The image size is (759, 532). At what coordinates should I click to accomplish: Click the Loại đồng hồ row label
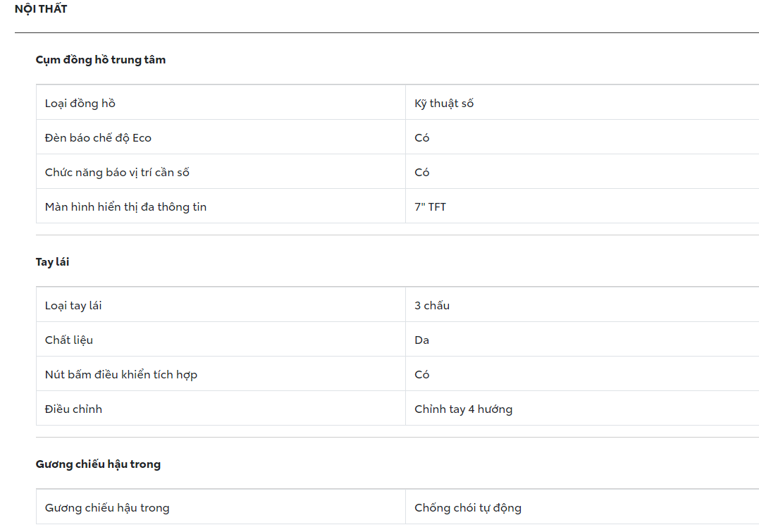coord(80,104)
